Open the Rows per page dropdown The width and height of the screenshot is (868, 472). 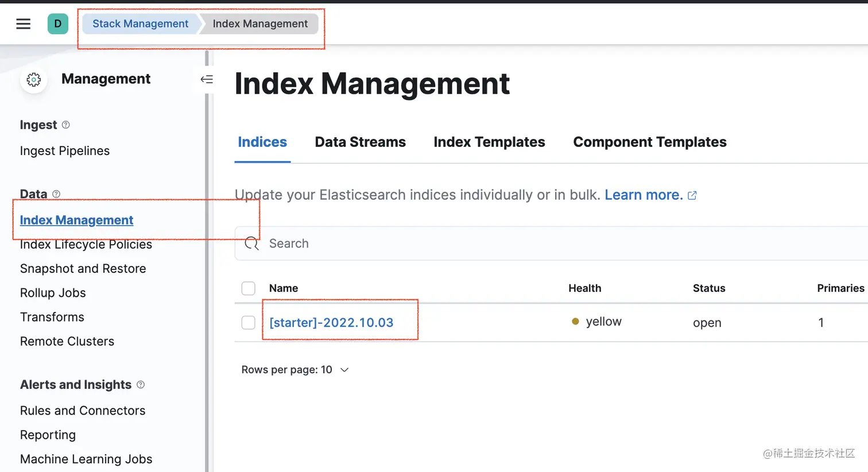295,370
